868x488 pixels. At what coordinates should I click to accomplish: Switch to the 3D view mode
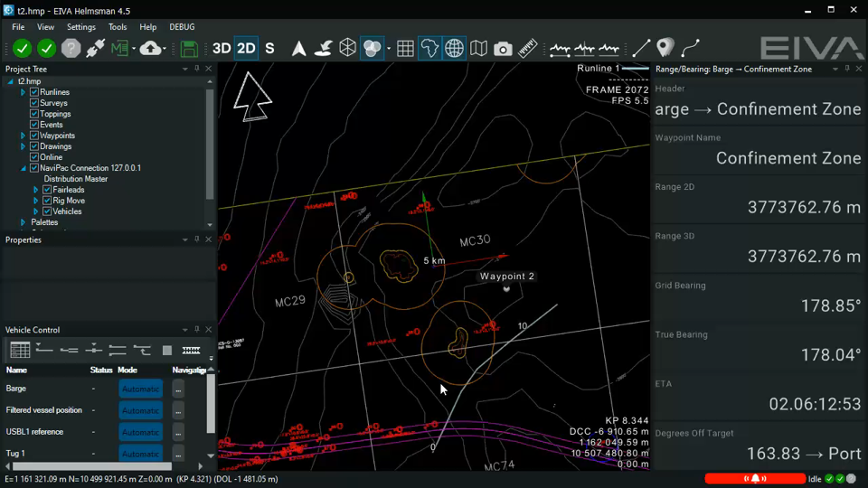(222, 49)
